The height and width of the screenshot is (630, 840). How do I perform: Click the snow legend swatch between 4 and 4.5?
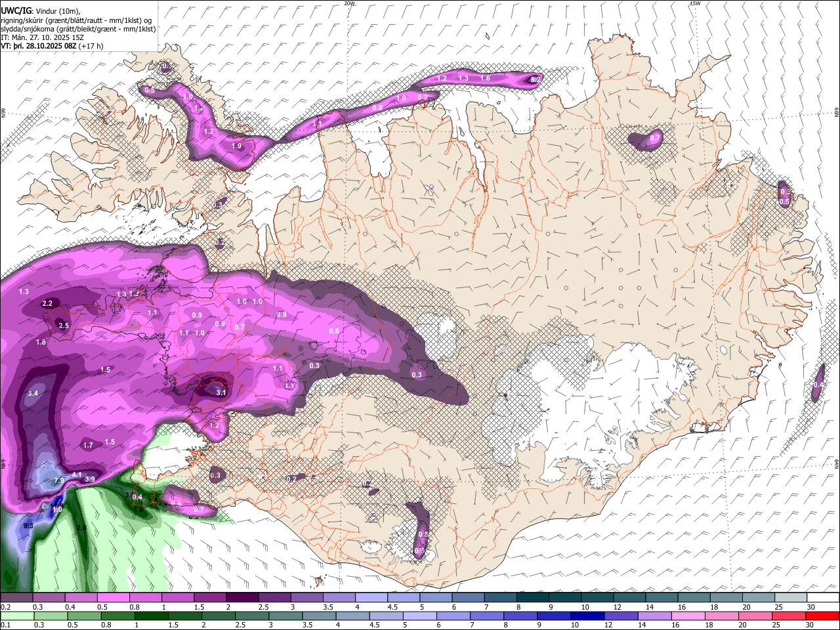tap(372, 597)
